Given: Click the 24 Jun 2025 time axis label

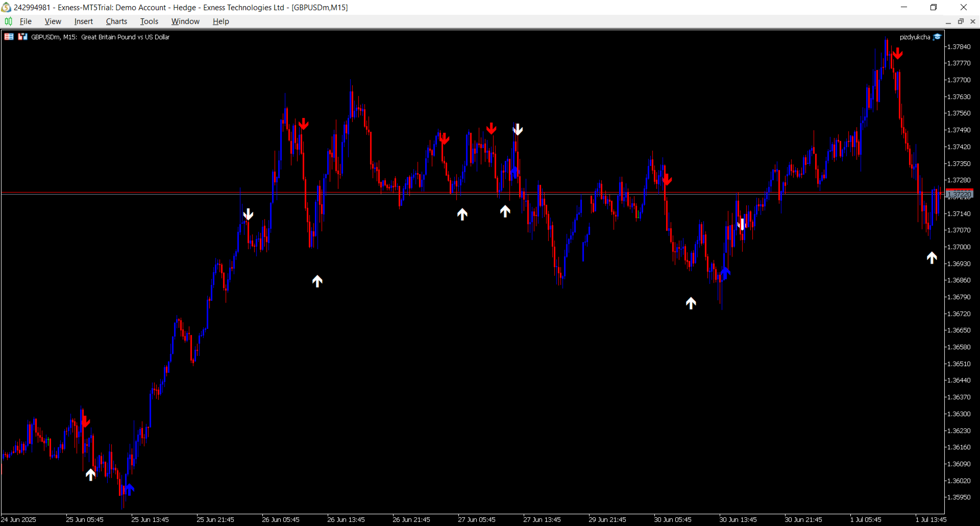Looking at the screenshot, I should (x=19, y=519).
